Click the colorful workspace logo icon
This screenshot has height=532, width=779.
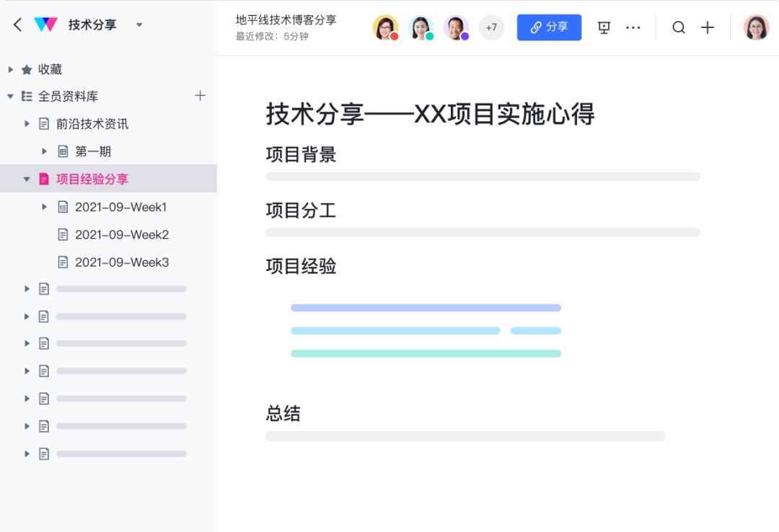[45, 25]
